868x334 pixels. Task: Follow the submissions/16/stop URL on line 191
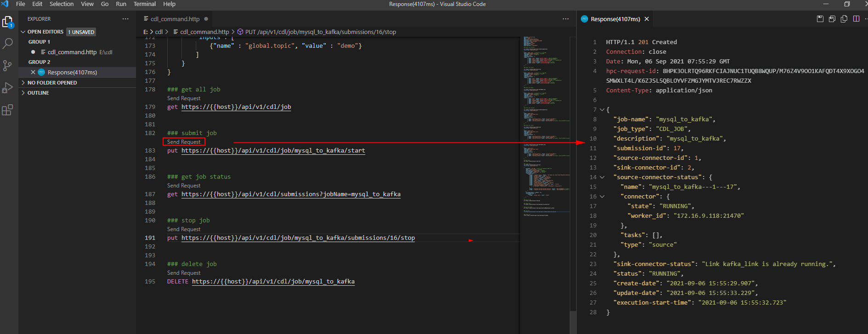tap(298, 238)
